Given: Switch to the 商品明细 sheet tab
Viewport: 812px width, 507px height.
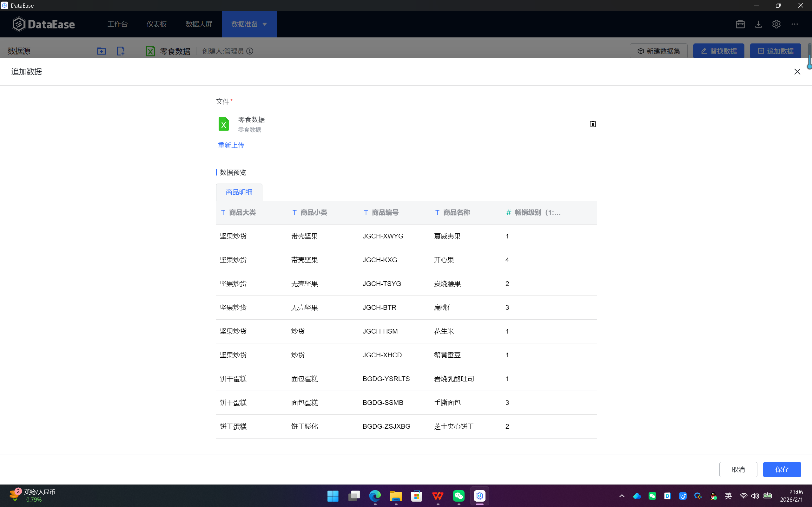Looking at the screenshot, I should click(239, 192).
